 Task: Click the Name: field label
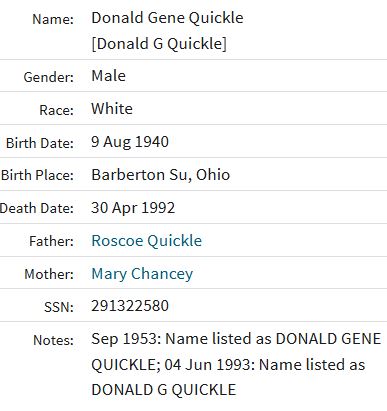coord(53,19)
